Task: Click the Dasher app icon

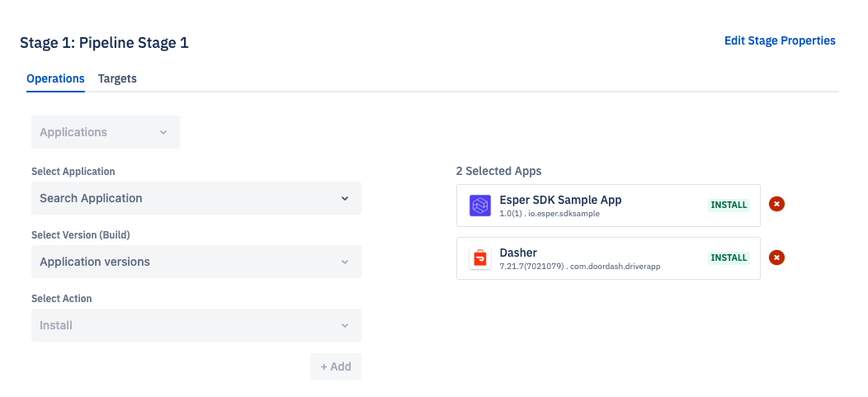Action: pos(480,258)
